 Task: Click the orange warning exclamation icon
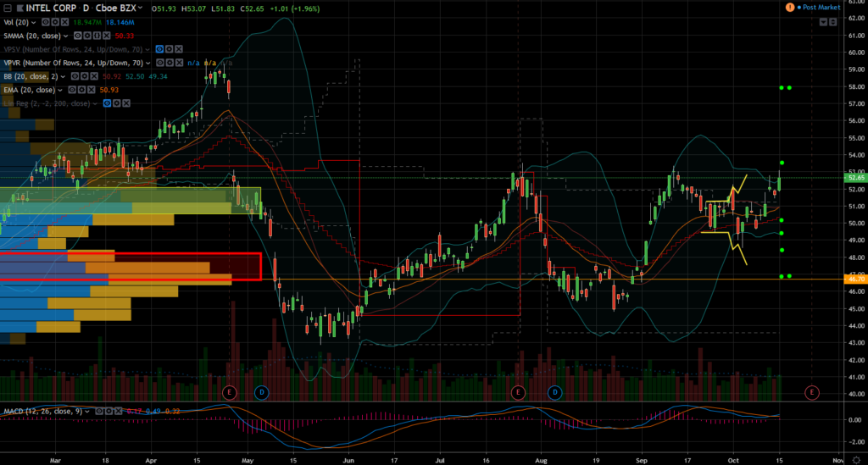tap(790, 7)
